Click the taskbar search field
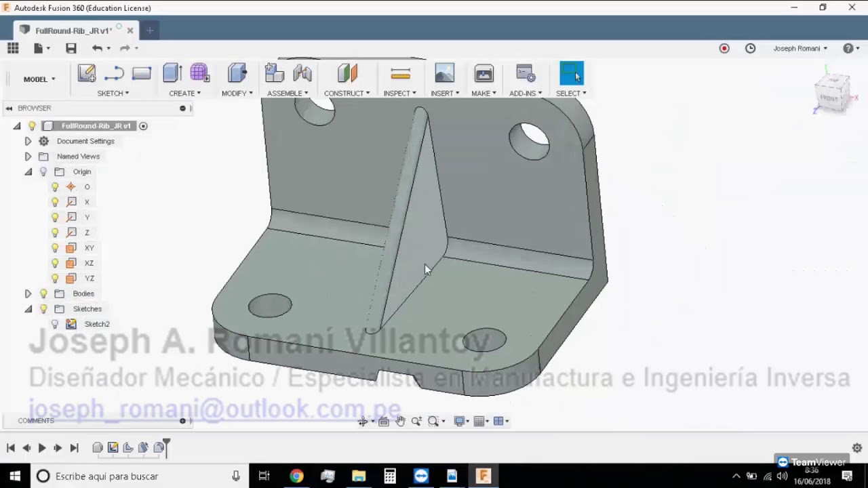 139,476
